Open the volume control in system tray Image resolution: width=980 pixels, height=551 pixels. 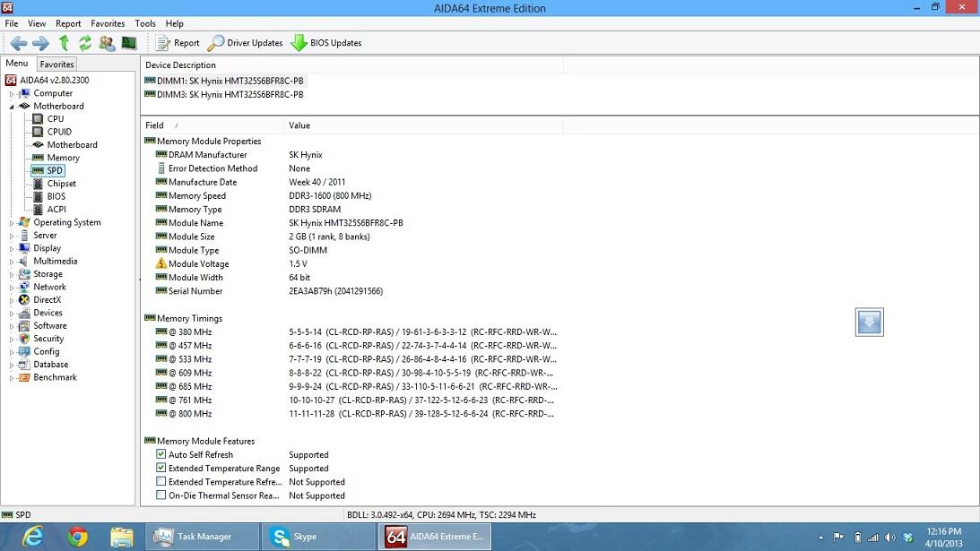[x=890, y=538]
